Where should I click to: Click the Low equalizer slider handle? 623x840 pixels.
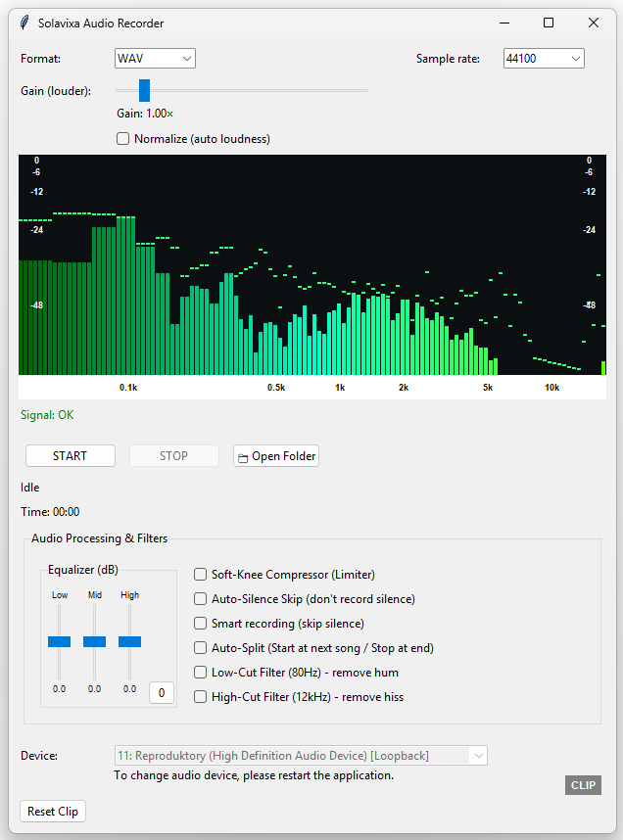[59, 641]
